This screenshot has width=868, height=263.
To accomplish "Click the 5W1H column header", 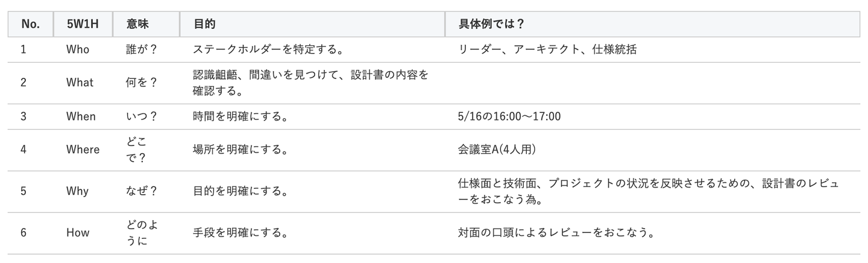I will pyautogui.click(x=82, y=24).
